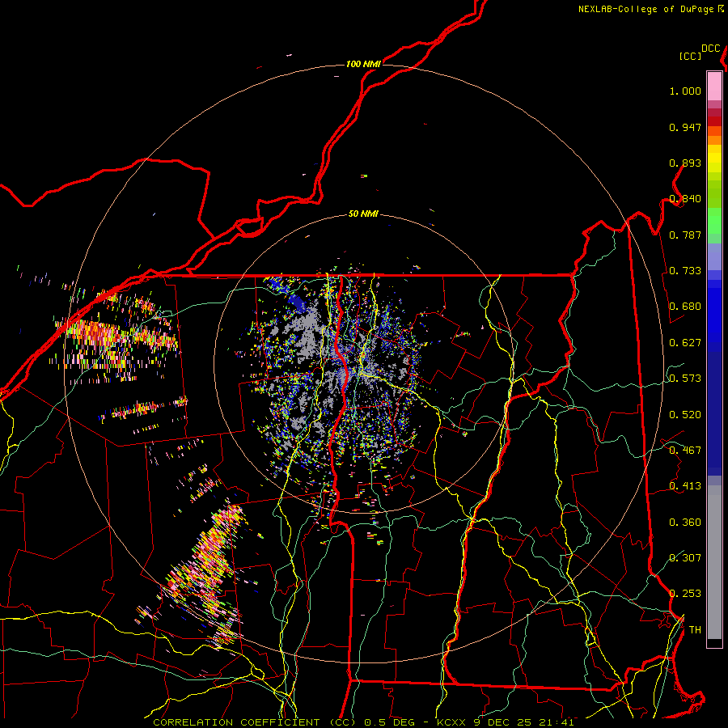Click the Correlation Coefficient caption at the bottom
This screenshot has height=728, width=728.
click(363, 722)
